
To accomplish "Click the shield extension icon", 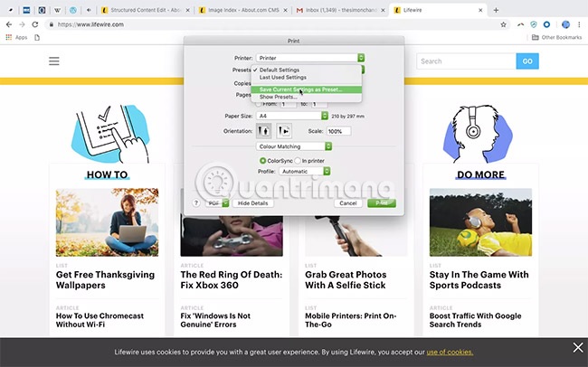I will [x=534, y=24].
